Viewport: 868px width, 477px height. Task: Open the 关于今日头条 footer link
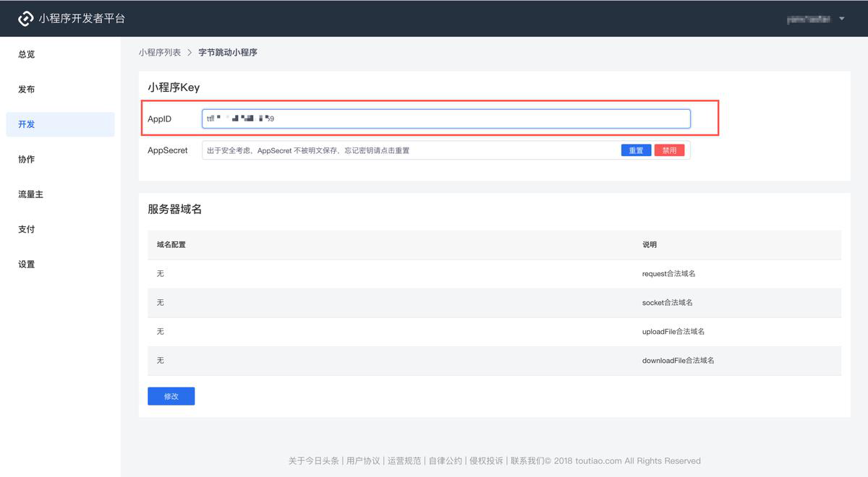315,461
